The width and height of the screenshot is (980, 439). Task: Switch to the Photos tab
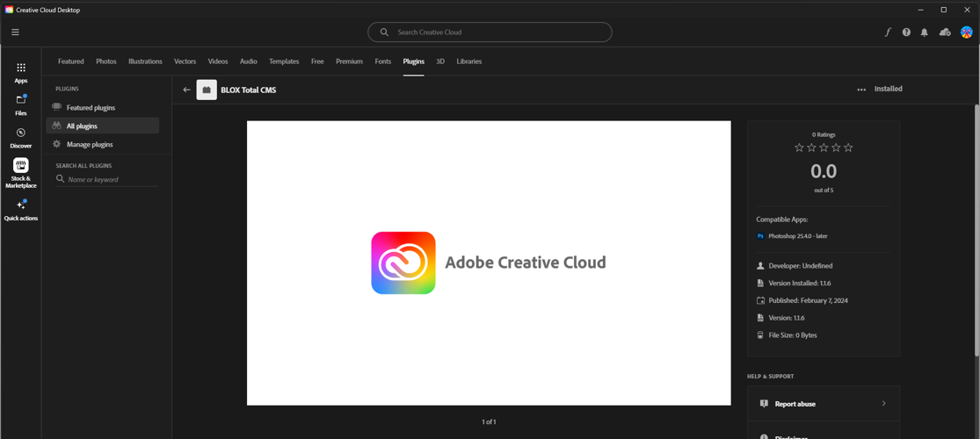coord(106,61)
